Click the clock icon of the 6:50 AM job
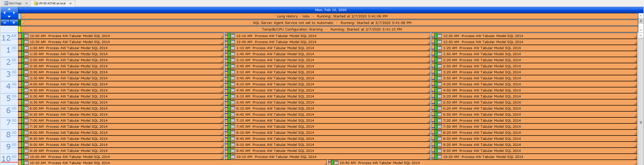 click(439, 114)
